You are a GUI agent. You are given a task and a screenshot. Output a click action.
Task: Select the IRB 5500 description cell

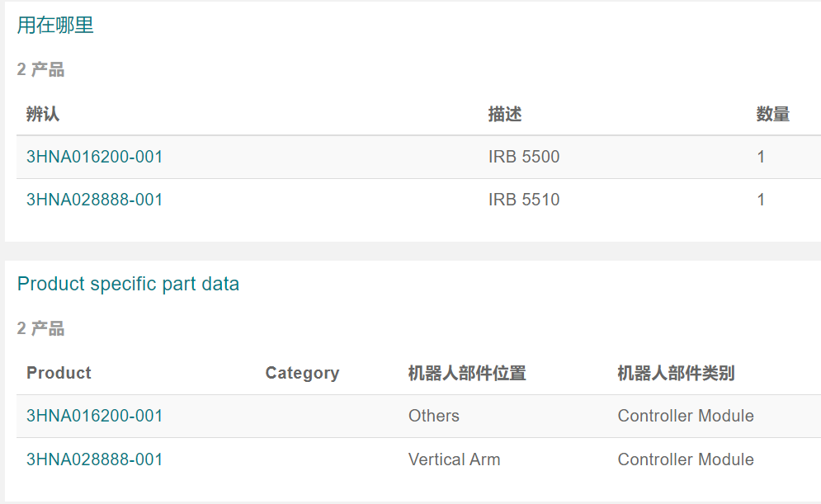point(523,157)
